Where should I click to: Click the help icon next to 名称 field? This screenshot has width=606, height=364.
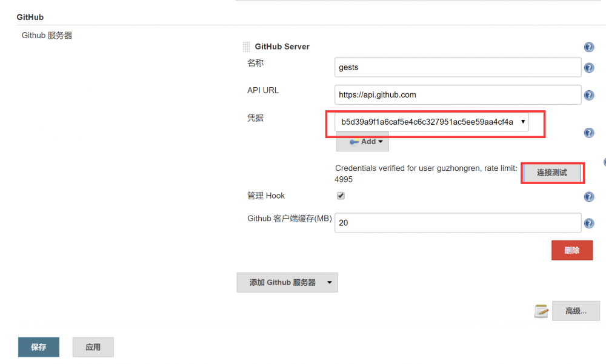(588, 67)
